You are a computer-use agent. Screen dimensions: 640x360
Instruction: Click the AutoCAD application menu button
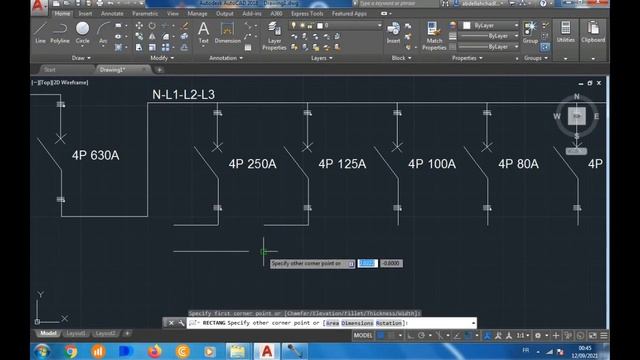coord(39,7)
